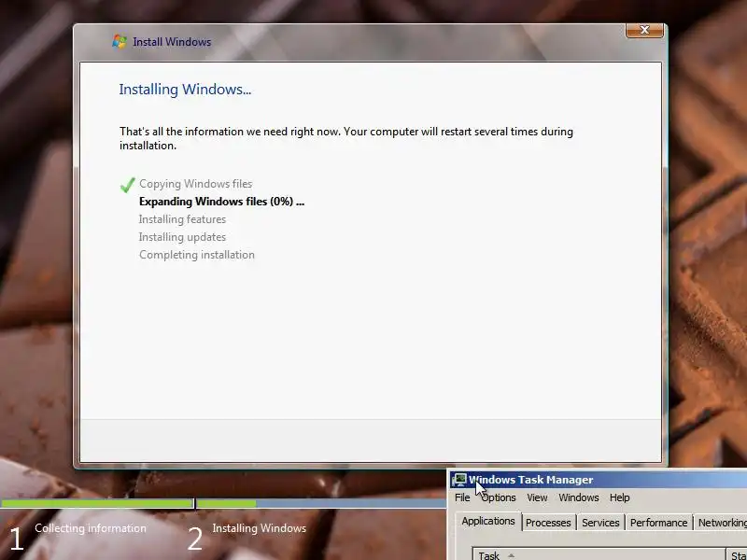Click the Task Manager title bar icon

pyautogui.click(x=459, y=480)
